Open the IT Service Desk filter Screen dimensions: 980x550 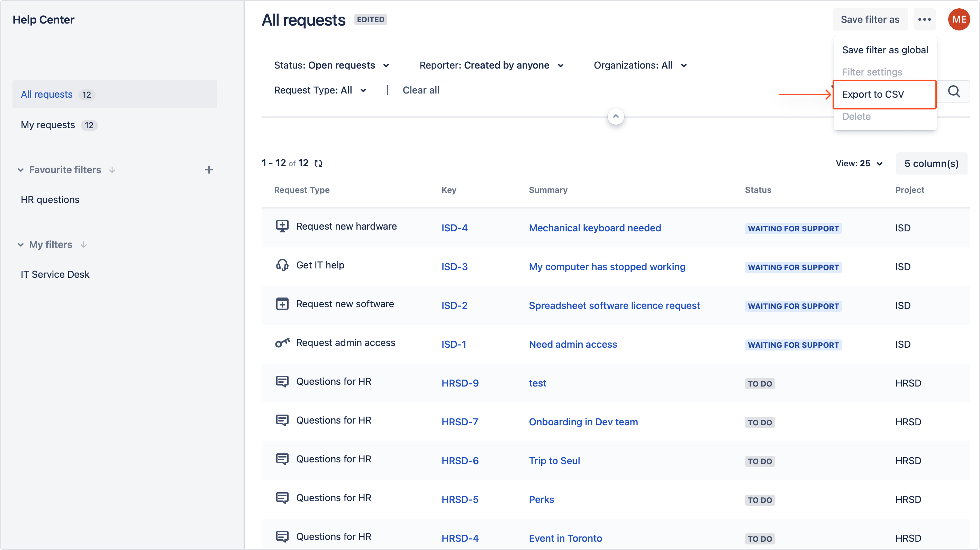(x=55, y=274)
